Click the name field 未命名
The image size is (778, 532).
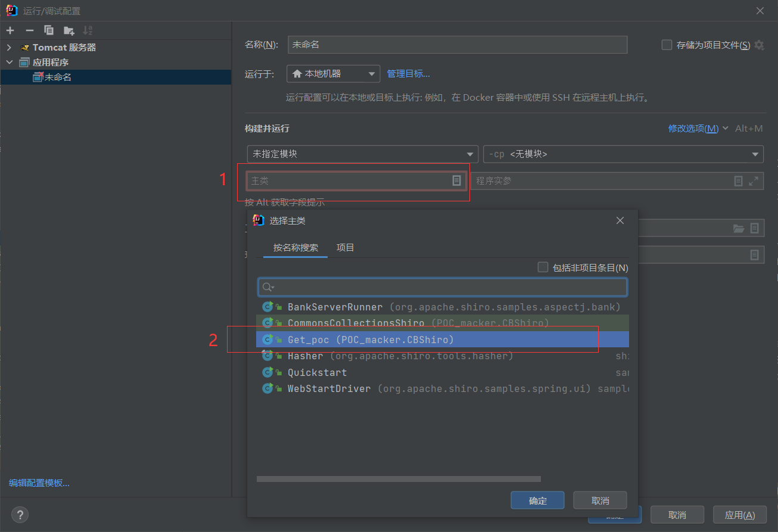(458, 45)
